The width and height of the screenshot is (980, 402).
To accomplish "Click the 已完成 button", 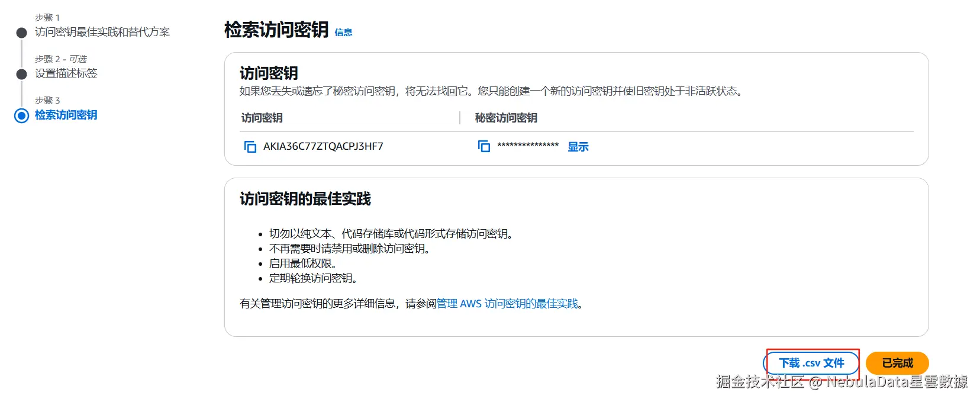I will (897, 363).
